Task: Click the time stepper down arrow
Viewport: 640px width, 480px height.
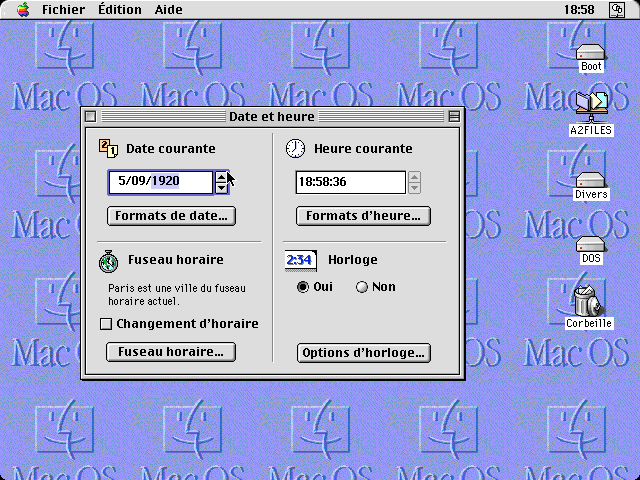Action: [414, 188]
